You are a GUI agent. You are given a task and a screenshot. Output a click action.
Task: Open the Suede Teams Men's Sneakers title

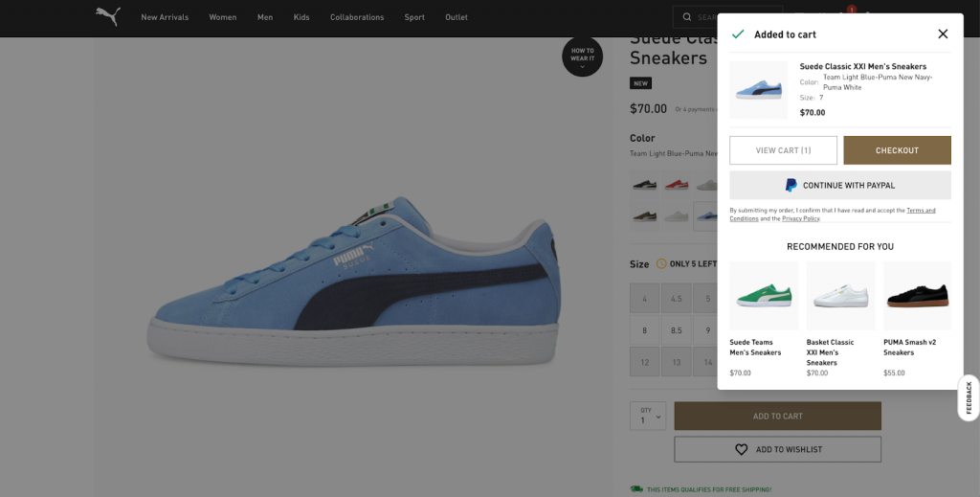pos(755,347)
